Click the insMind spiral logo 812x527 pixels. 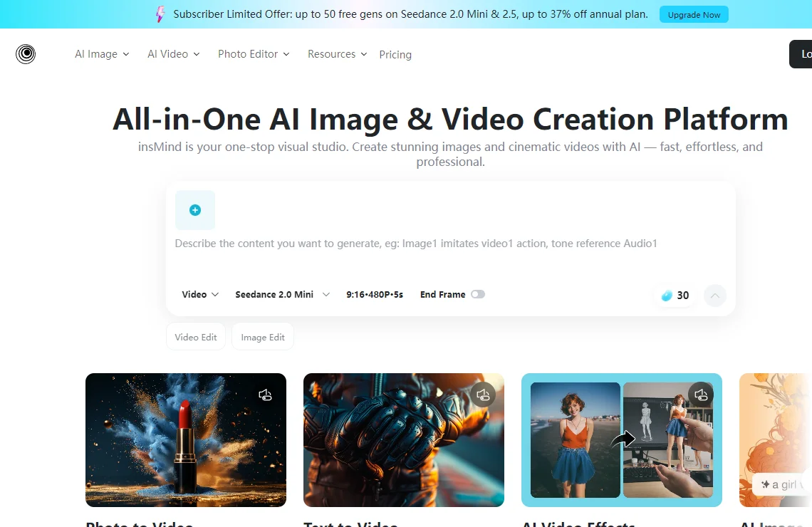[26, 54]
